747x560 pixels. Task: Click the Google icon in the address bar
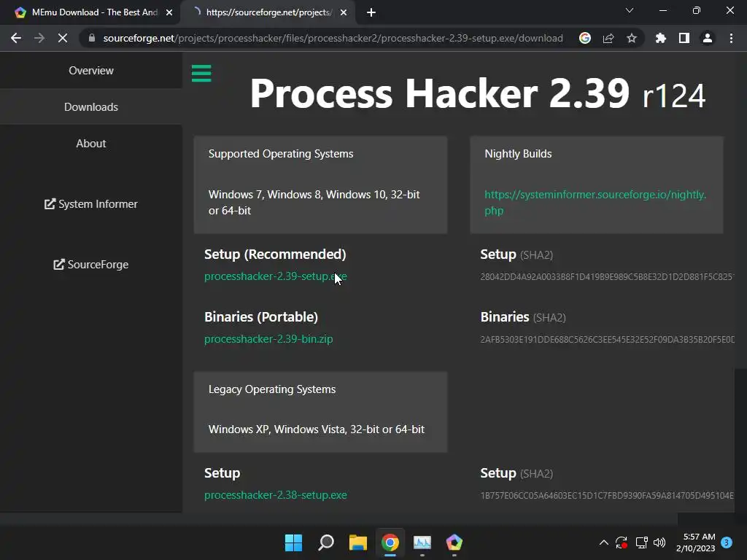585,38
